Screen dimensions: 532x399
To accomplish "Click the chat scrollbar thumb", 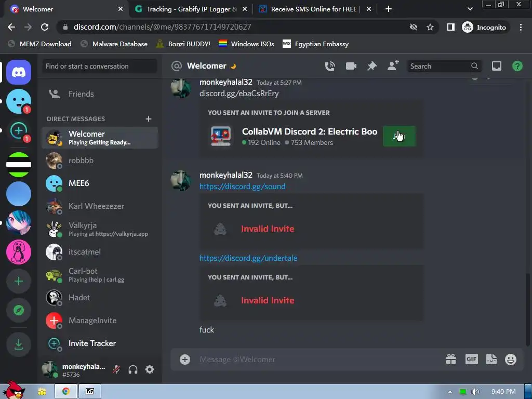I will pyautogui.click(x=527, y=310).
